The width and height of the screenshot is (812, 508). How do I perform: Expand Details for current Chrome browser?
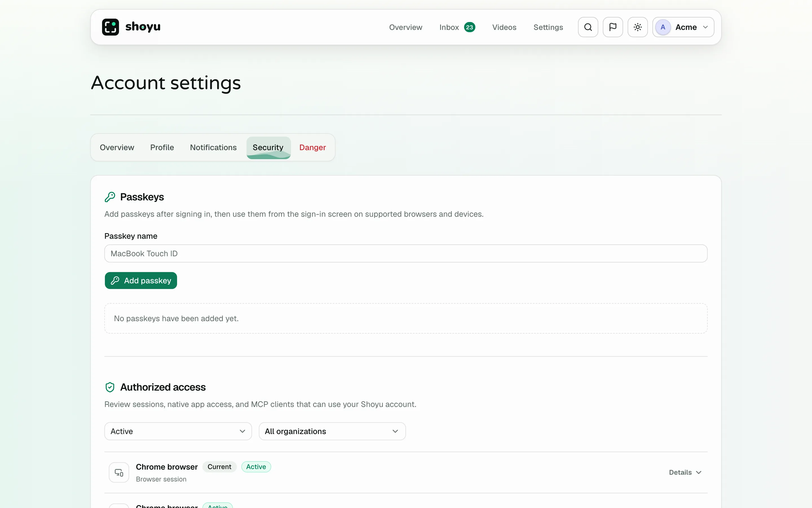tap(685, 472)
